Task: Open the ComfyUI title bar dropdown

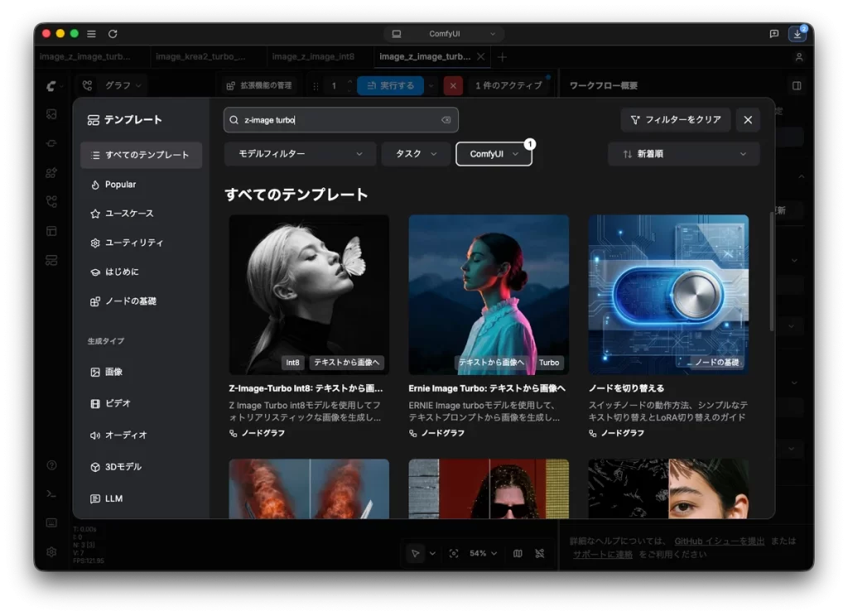Action: point(444,33)
